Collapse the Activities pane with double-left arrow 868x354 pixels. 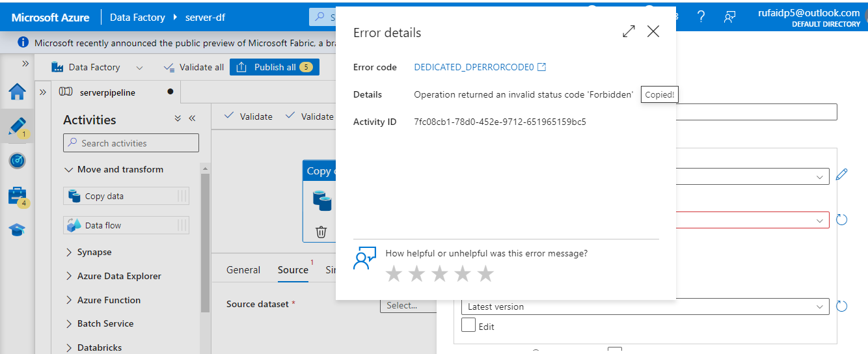(192, 118)
